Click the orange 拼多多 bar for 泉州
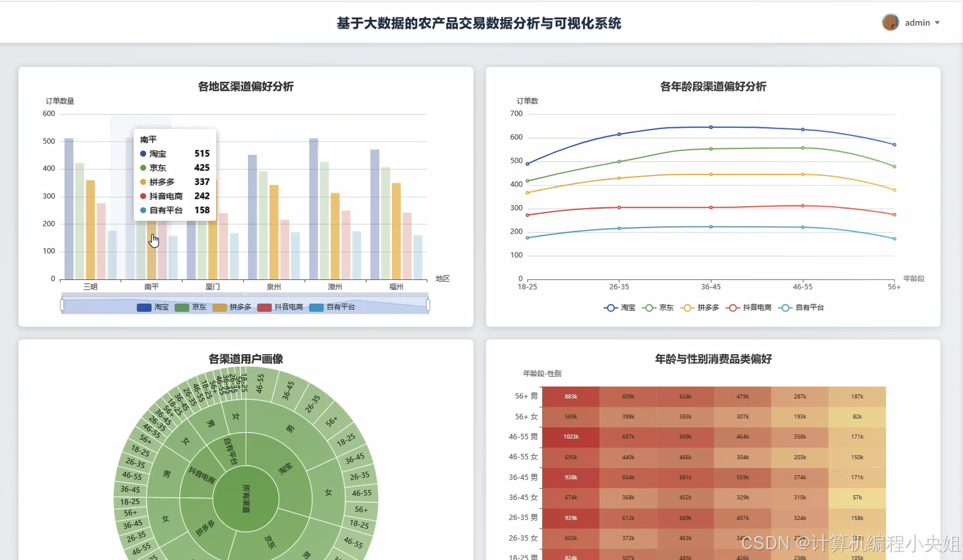Viewport: 963px width, 560px height. [274, 232]
